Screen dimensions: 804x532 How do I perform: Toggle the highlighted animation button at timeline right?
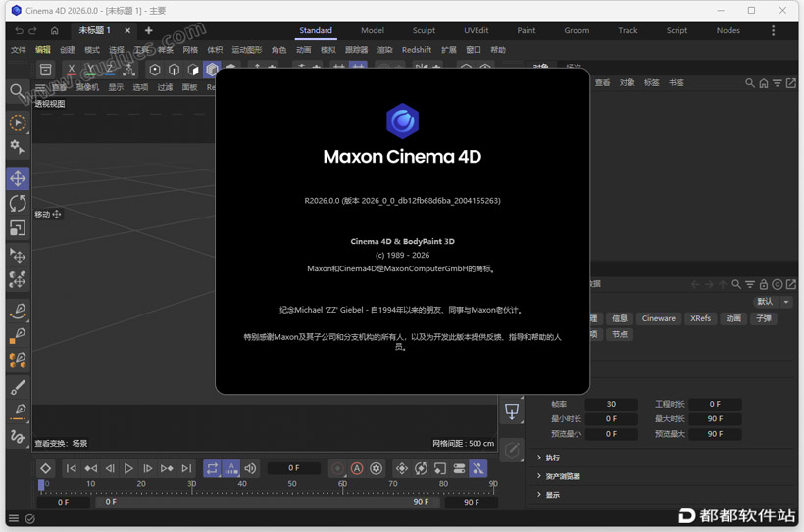point(477,468)
